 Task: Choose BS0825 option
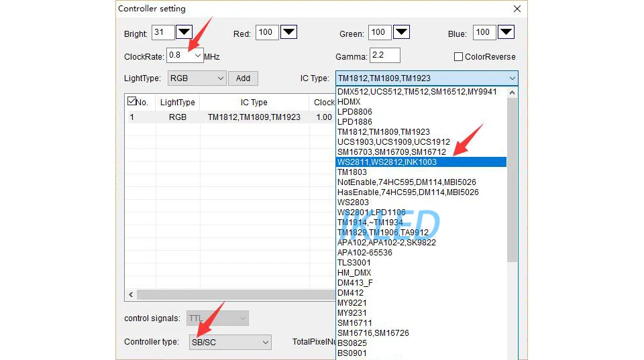point(421,343)
